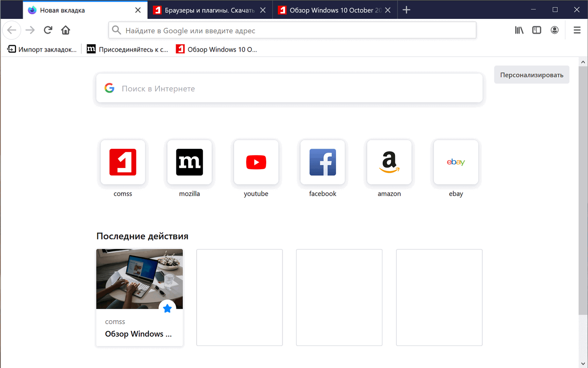
Task: Minimize the browser window
Action: point(534,10)
